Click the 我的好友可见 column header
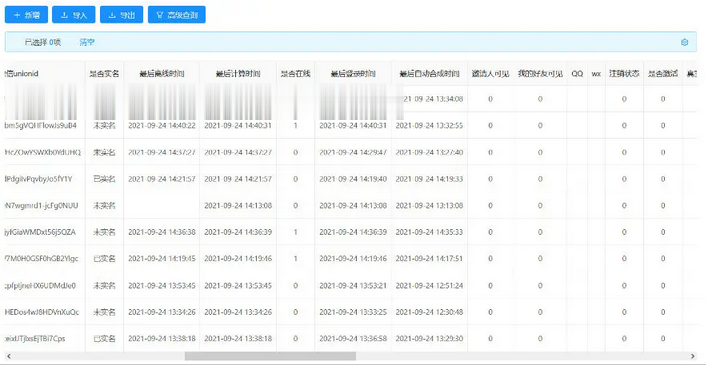This screenshot has width=706, height=365. 540,74
